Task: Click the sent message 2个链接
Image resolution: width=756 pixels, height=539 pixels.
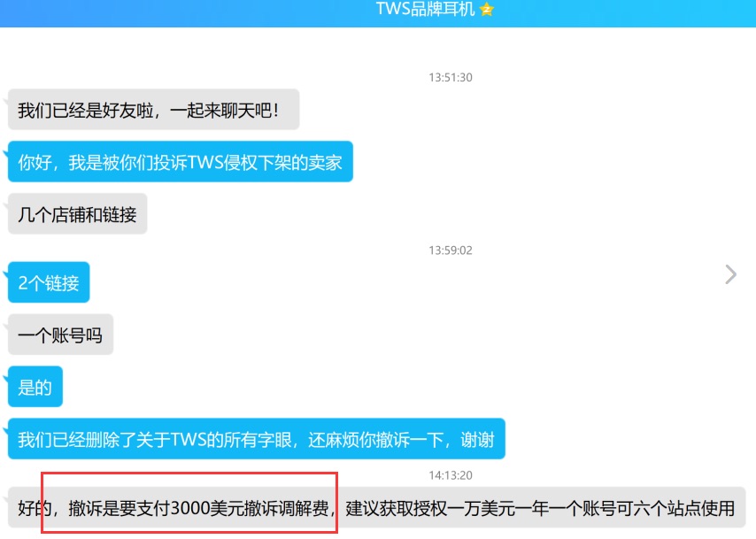Action: (x=49, y=282)
